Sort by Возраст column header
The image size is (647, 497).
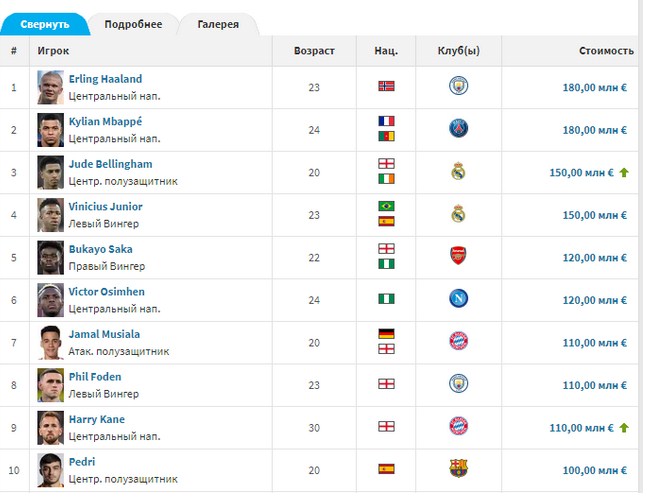tap(314, 51)
